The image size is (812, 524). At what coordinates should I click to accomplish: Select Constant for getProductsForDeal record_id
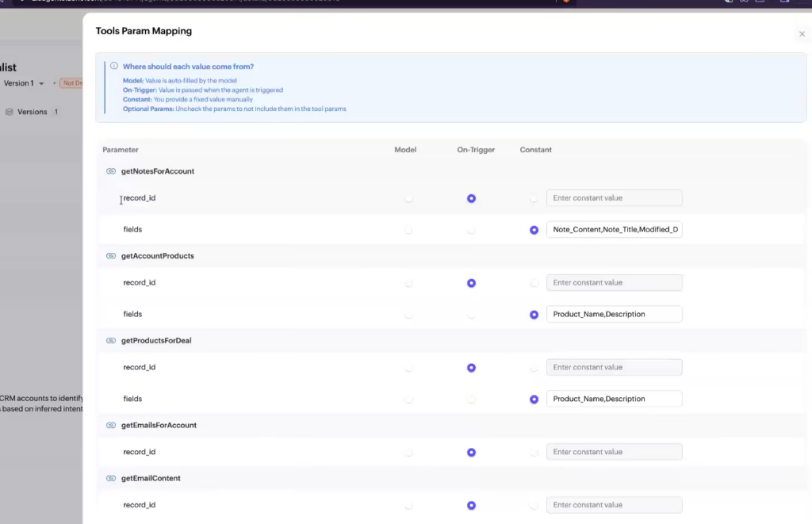click(534, 368)
